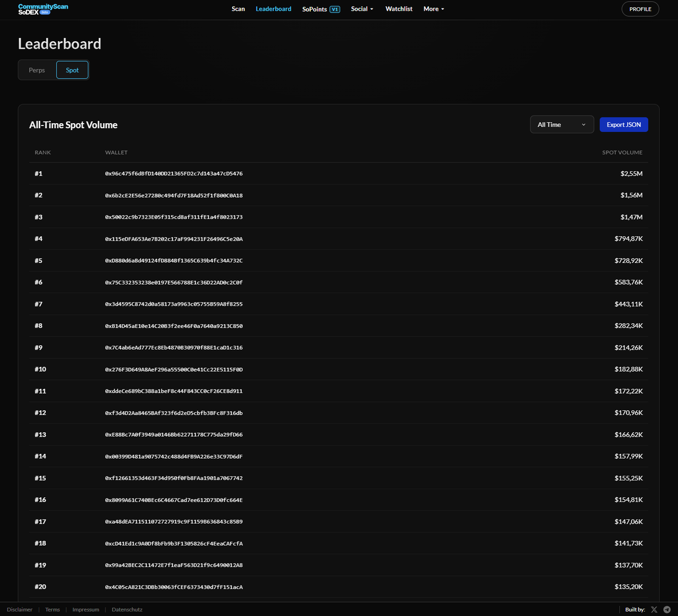678x616 pixels.
Task: Click the Disclaimer footer link
Action: click(x=19, y=609)
